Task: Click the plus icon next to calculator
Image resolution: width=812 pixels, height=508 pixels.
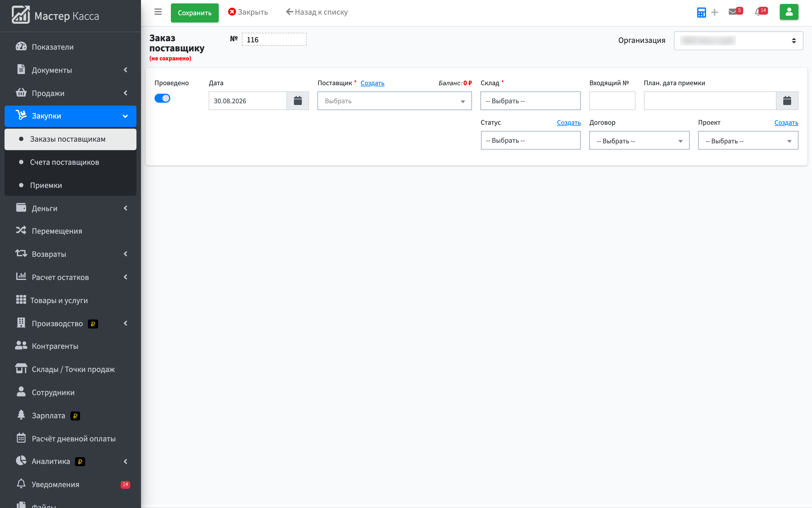Action: [x=715, y=12]
